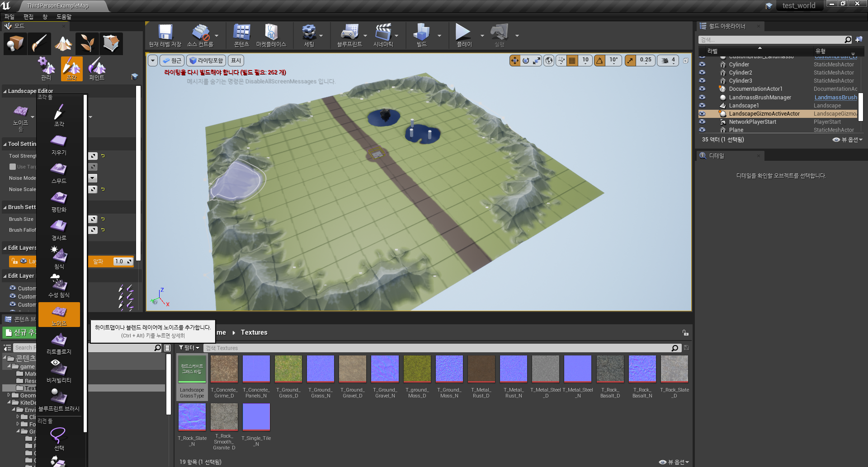Image resolution: width=868 pixels, height=467 pixels.
Task: Click the World Outliner search field
Action: 775,40
